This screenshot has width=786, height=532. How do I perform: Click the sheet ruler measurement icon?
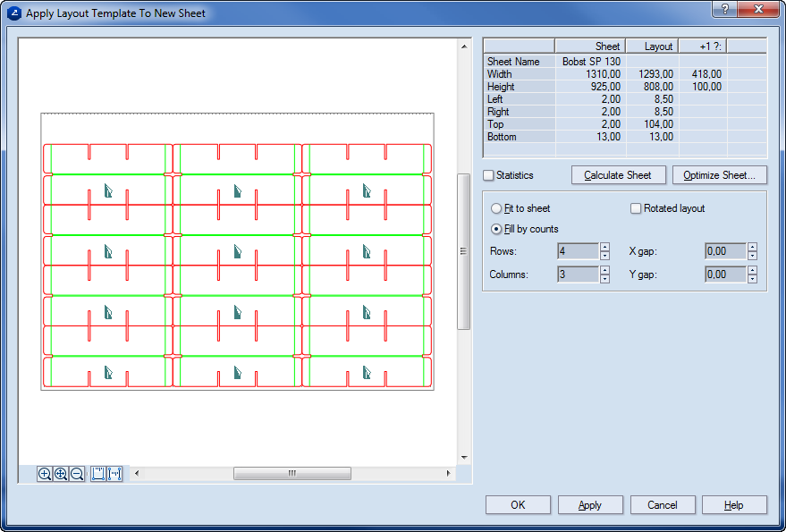tap(98, 474)
